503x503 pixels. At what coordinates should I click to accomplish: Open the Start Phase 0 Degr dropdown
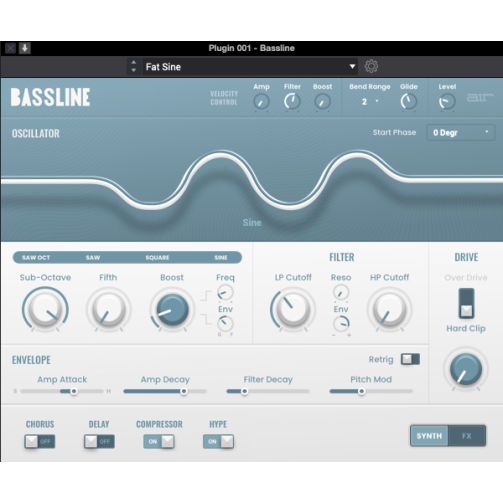[x=461, y=132]
